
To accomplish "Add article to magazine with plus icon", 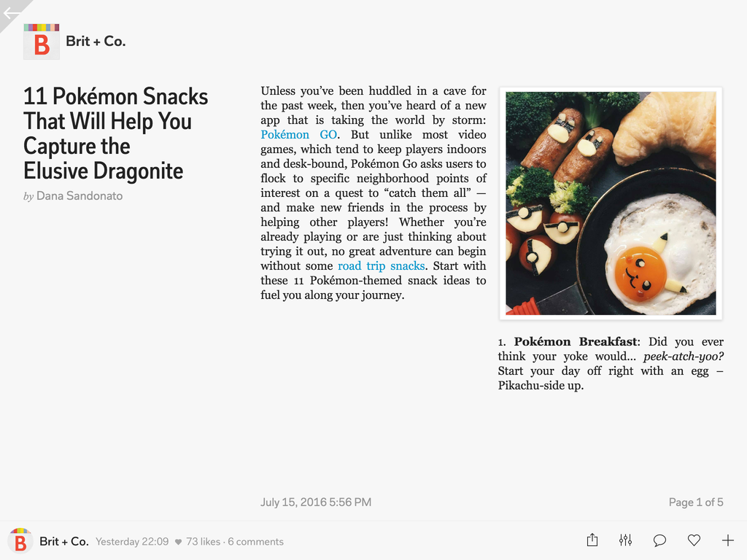I will (x=727, y=540).
